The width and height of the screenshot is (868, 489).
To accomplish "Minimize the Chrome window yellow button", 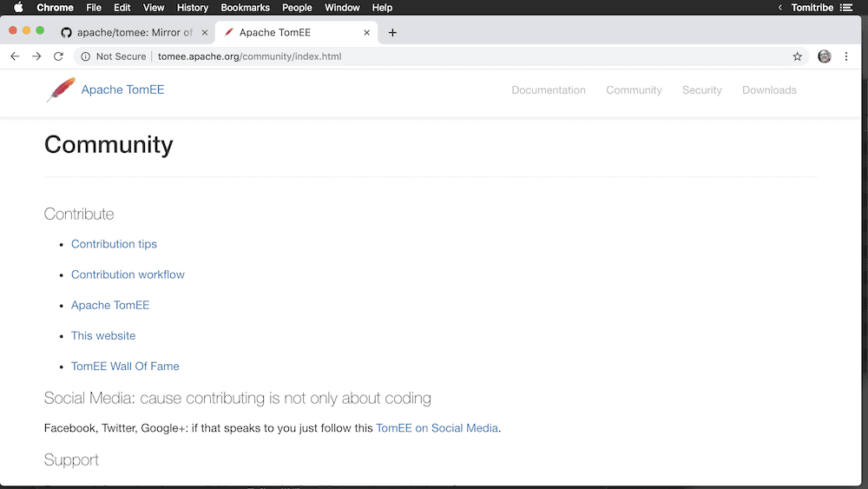I will (x=26, y=30).
